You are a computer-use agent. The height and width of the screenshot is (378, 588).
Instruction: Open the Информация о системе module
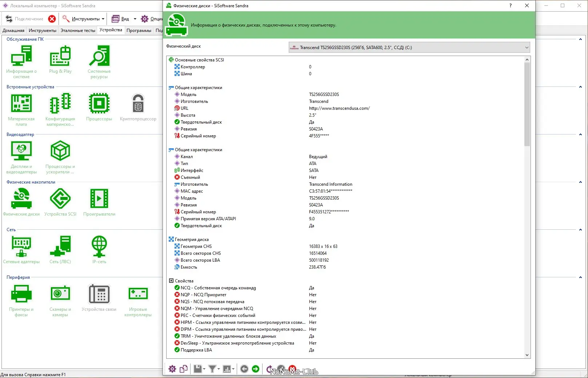(21, 62)
